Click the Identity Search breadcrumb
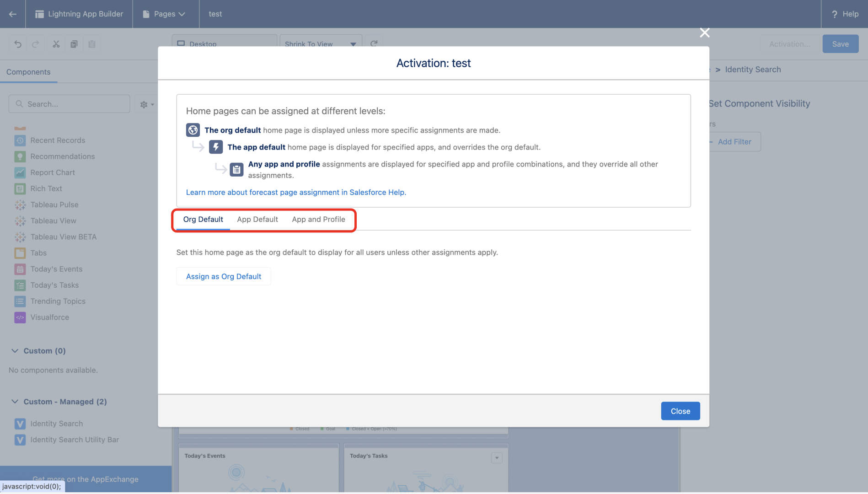Viewport: 868px width, 494px height. (753, 70)
